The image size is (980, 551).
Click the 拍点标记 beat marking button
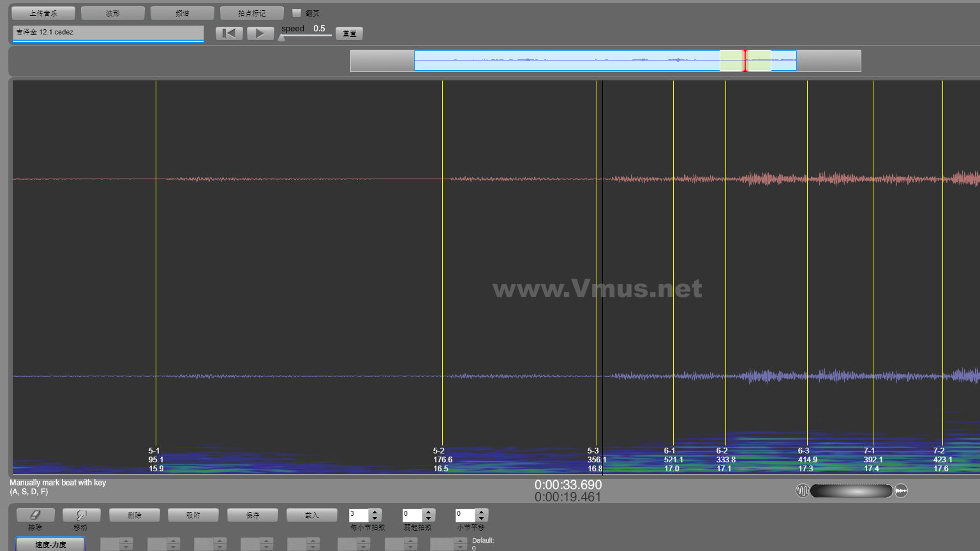coord(252,13)
